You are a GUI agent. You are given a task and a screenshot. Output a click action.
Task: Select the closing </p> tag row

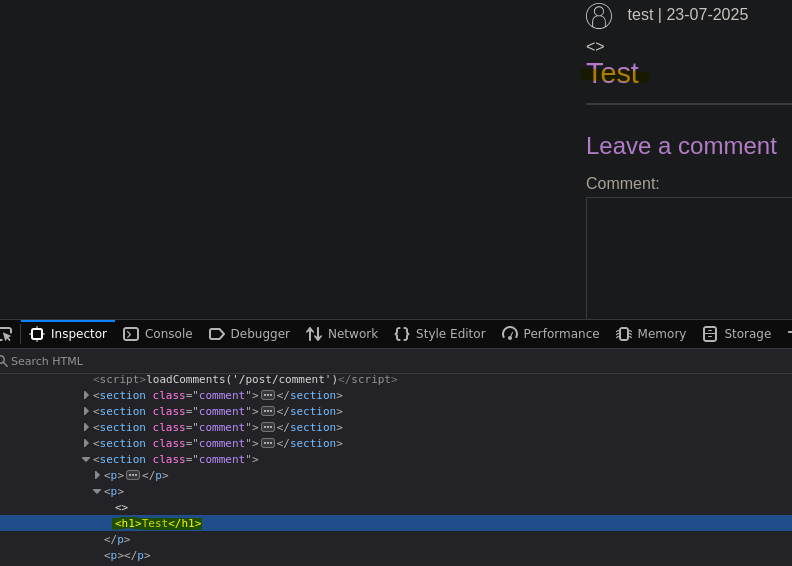(117, 539)
